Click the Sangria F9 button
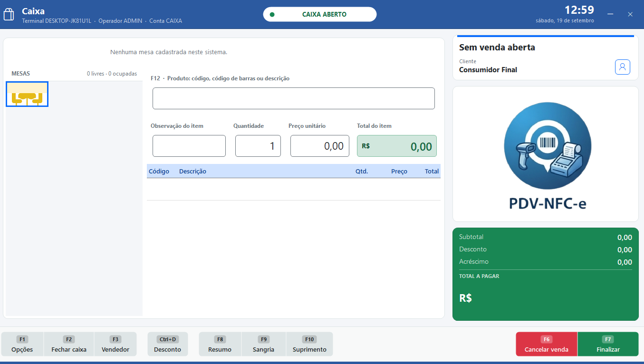 click(x=264, y=344)
